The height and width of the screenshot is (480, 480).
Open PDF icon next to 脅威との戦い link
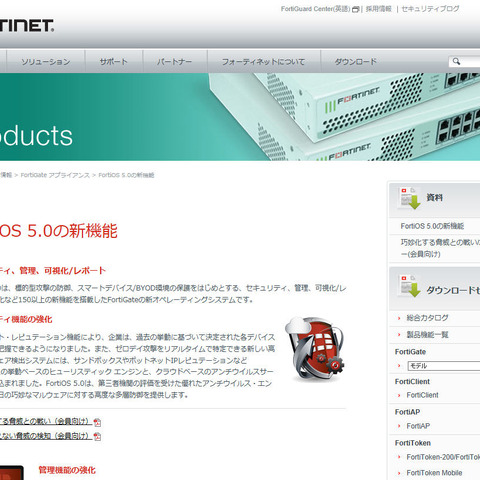pyautogui.click(x=97, y=422)
